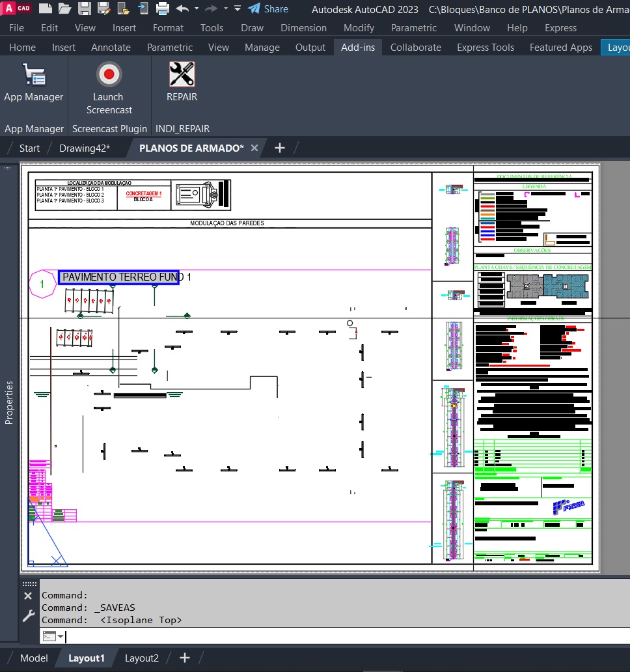Open the File menu
Image resolution: width=630 pixels, height=672 pixels.
click(x=17, y=28)
